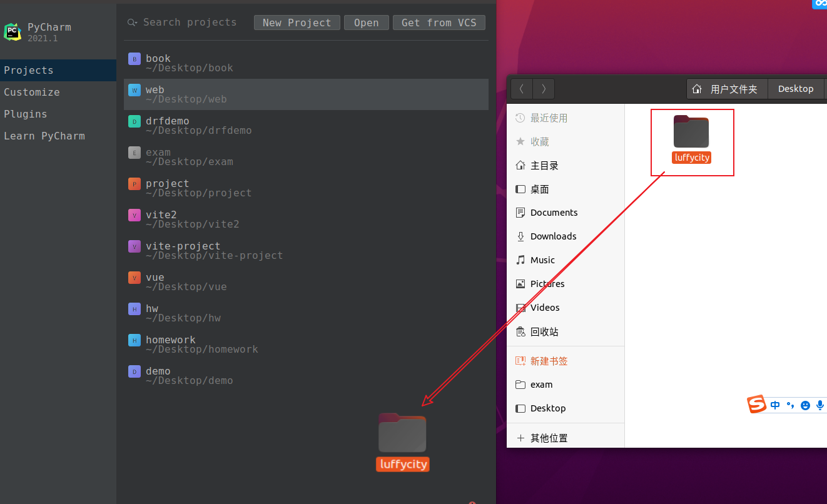
Task: Click the demo project letter icon
Action: (134, 371)
